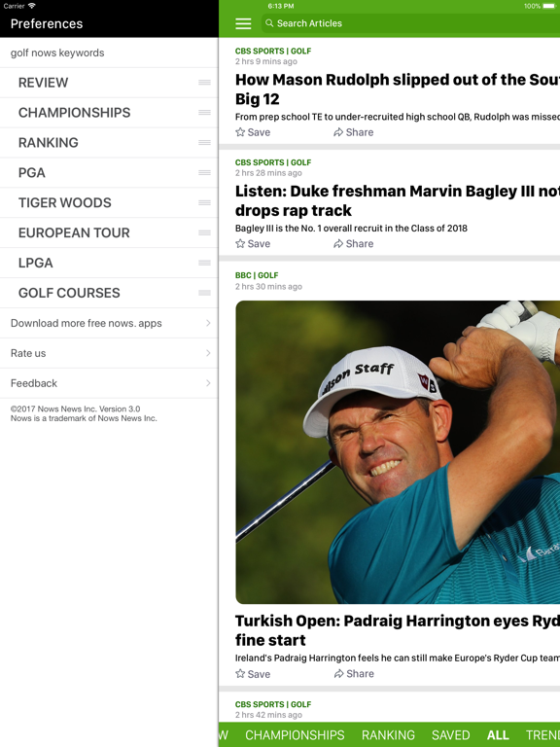Focus the Search Articles field
Viewport: 560px width, 747px height.
click(410, 23)
